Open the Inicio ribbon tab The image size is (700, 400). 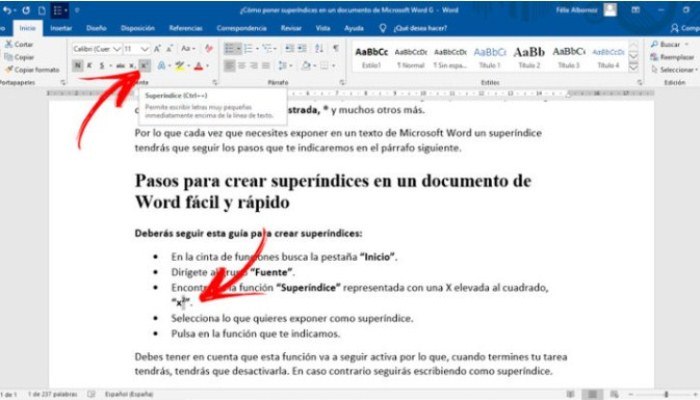coord(28,28)
